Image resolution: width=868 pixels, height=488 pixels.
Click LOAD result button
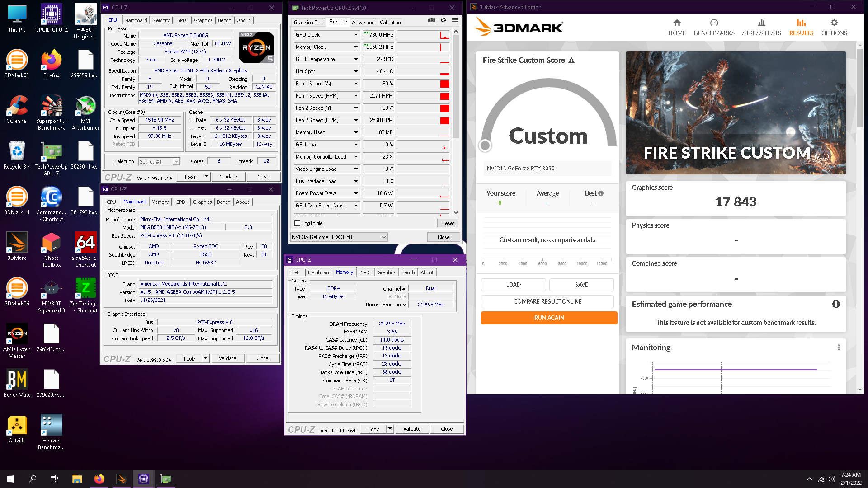(x=513, y=285)
